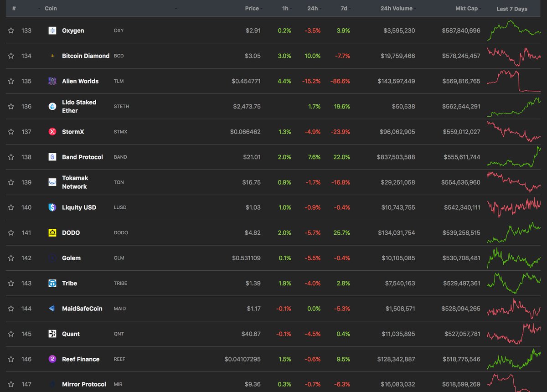Star Alien Worlds as a favorite

click(x=11, y=81)
